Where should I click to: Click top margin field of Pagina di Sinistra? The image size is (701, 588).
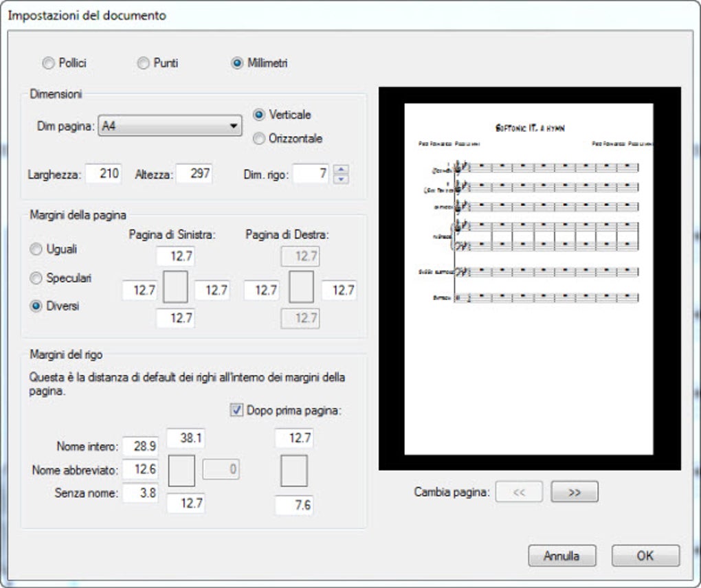(x=175, y=256)
